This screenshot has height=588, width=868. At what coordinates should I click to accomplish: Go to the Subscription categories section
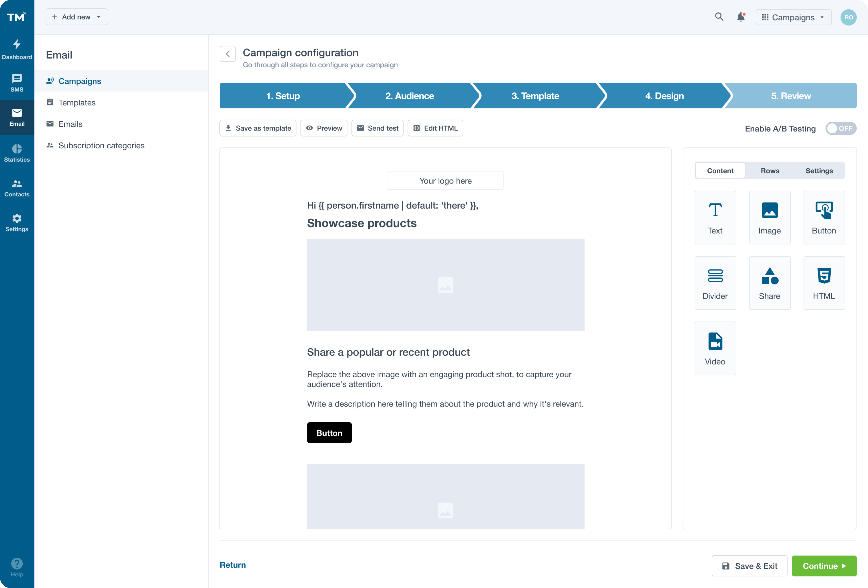pos(102,145)
